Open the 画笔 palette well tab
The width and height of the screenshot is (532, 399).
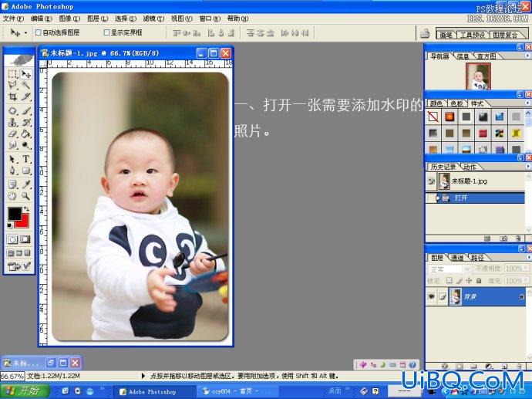click(446, 35)
